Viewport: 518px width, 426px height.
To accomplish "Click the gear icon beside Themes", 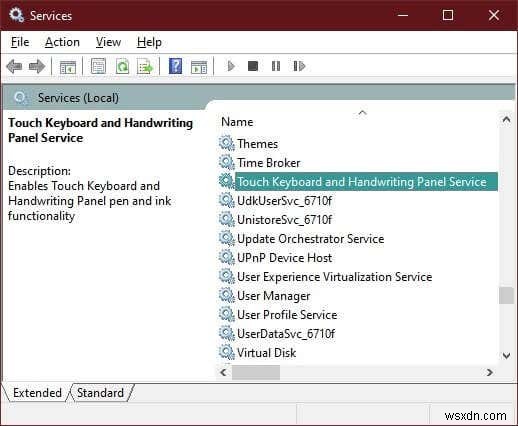I will coord(227,143).
